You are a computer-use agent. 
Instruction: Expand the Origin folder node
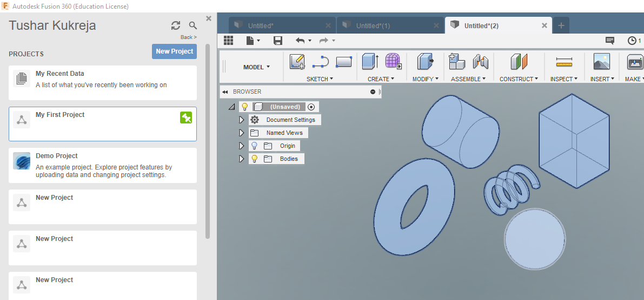(x=242, y=146)
